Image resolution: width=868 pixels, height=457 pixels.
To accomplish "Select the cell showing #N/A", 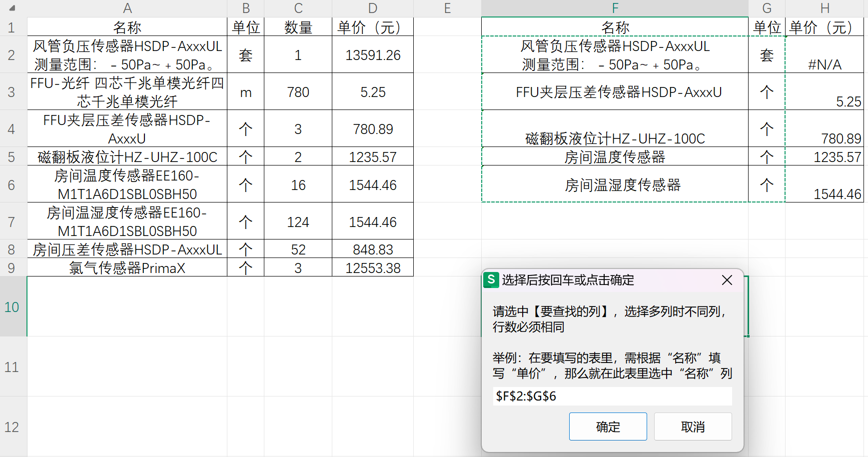I will [825, 64].
